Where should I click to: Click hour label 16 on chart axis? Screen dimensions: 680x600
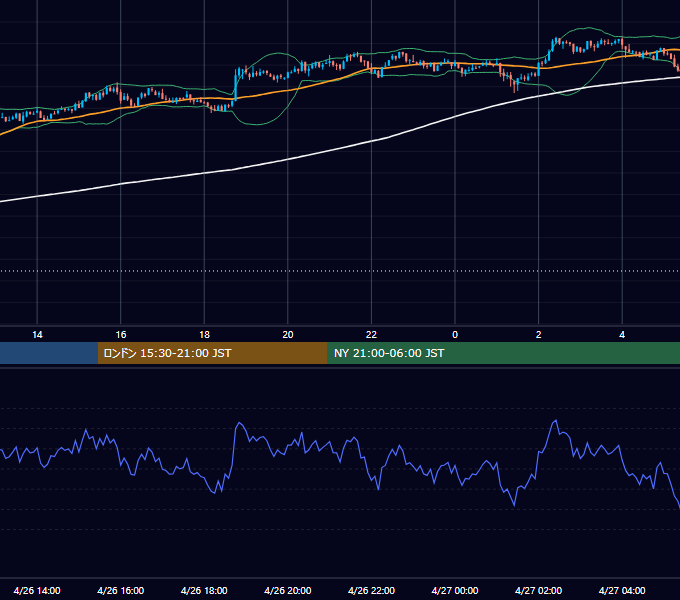click(x=121, y=335)
